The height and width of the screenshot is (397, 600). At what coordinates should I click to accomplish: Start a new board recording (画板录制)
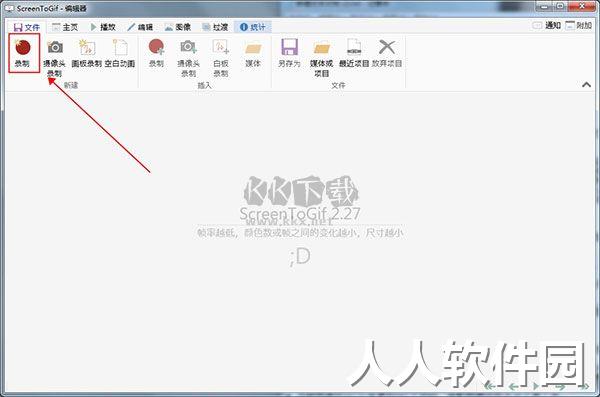click(87, 53)
